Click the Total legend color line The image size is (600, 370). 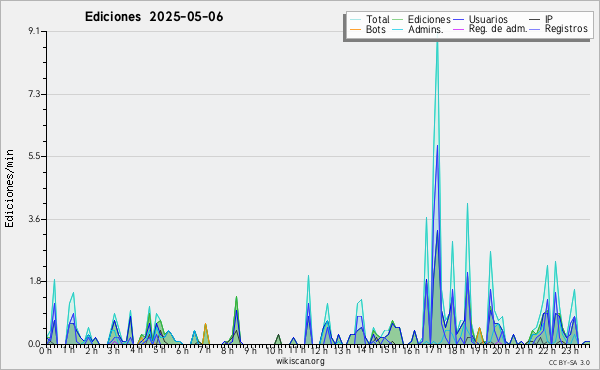click(x=355, y=20)
